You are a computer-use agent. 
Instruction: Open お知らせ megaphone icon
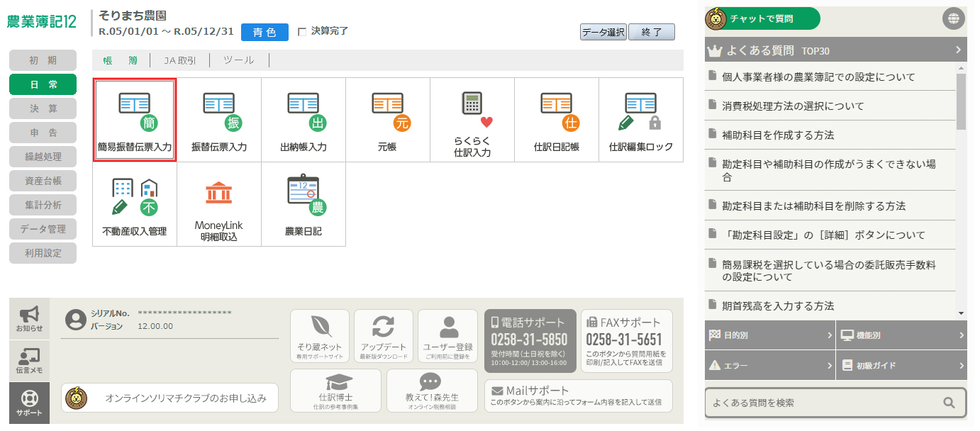click(x=30, y=319)
